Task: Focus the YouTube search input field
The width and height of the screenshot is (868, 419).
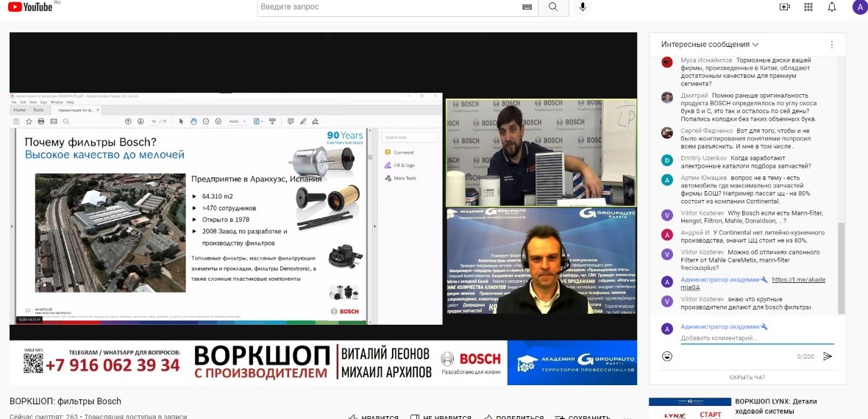Action: click(x=391, y=7)
